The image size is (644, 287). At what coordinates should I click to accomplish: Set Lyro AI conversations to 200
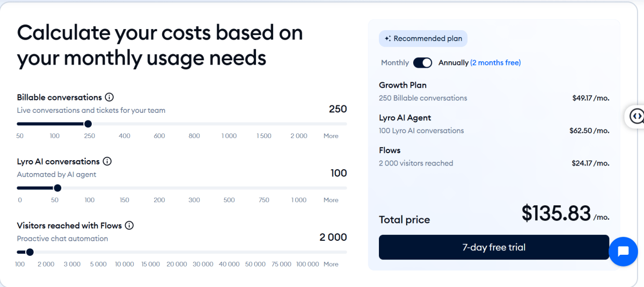point(159,200)
